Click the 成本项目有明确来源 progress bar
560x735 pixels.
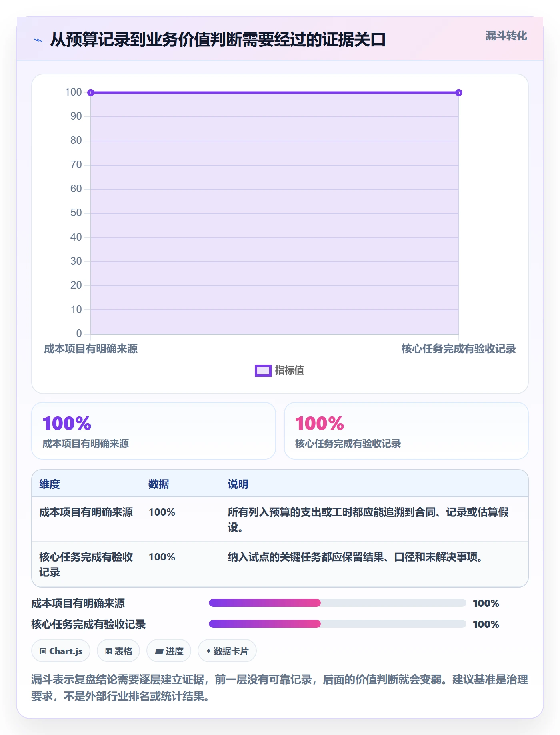click(337, 603)
